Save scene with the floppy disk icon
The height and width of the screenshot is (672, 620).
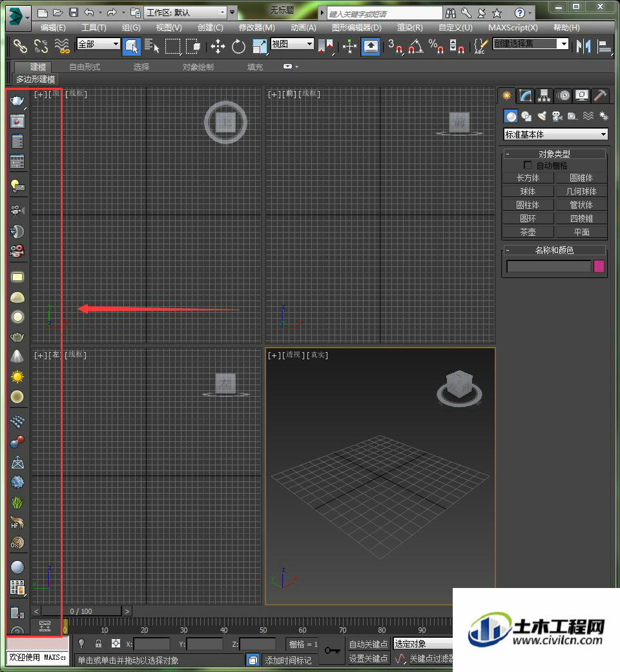74,13
